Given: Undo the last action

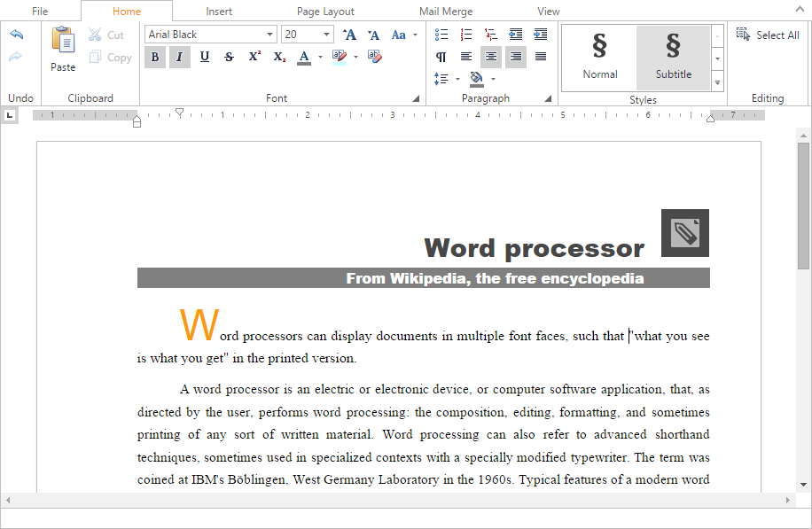Looking at the screenshot, I should (16, 35).
